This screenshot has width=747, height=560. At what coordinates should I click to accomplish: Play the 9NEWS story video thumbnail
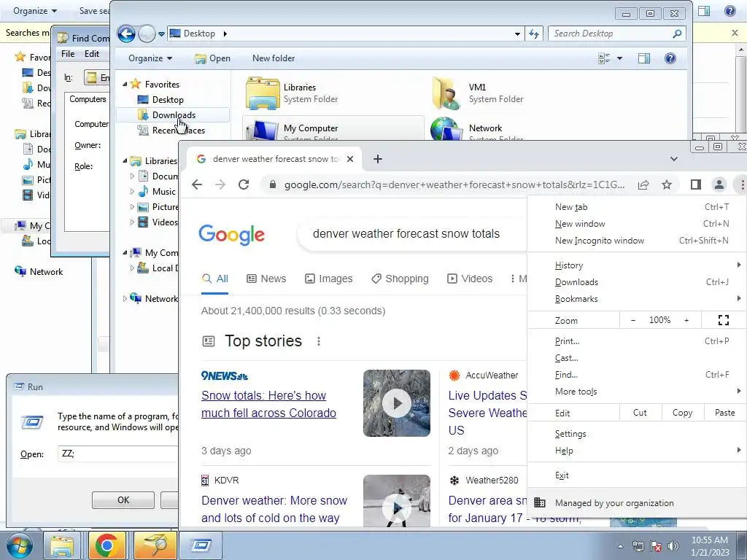click(397, 403)
